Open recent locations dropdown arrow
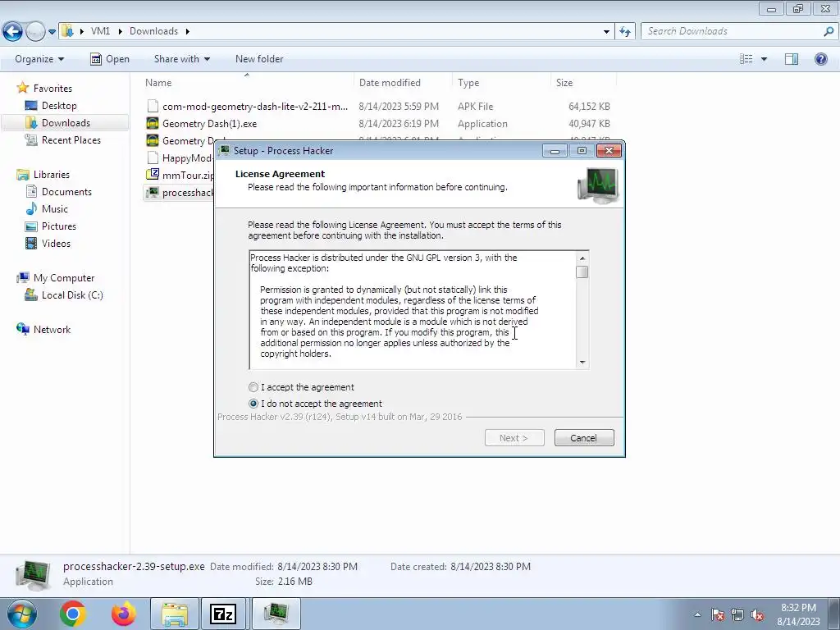This screenshot has height=630, width=840. (52, 32)
